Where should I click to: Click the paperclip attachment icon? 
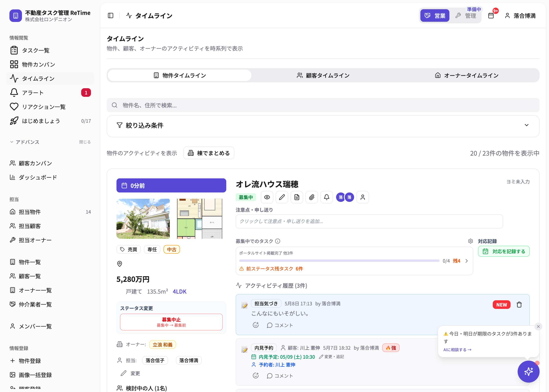[x=312, y=197]
